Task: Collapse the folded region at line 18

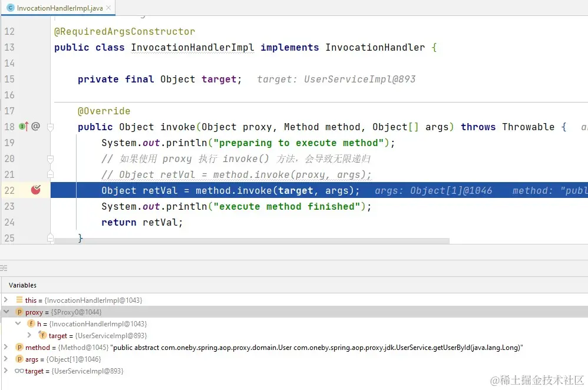Action: point(51,126)
